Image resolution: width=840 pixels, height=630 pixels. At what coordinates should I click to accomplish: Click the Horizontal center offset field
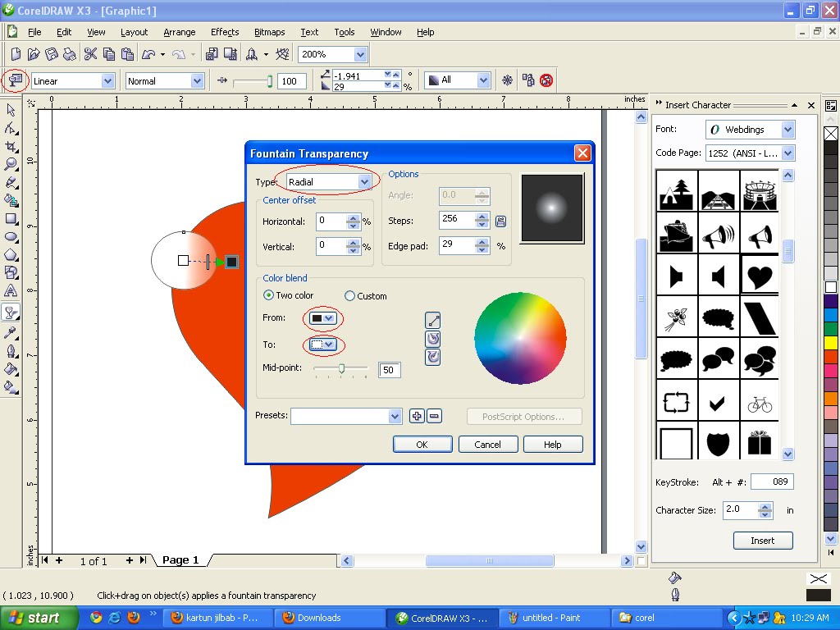point(331,221)
